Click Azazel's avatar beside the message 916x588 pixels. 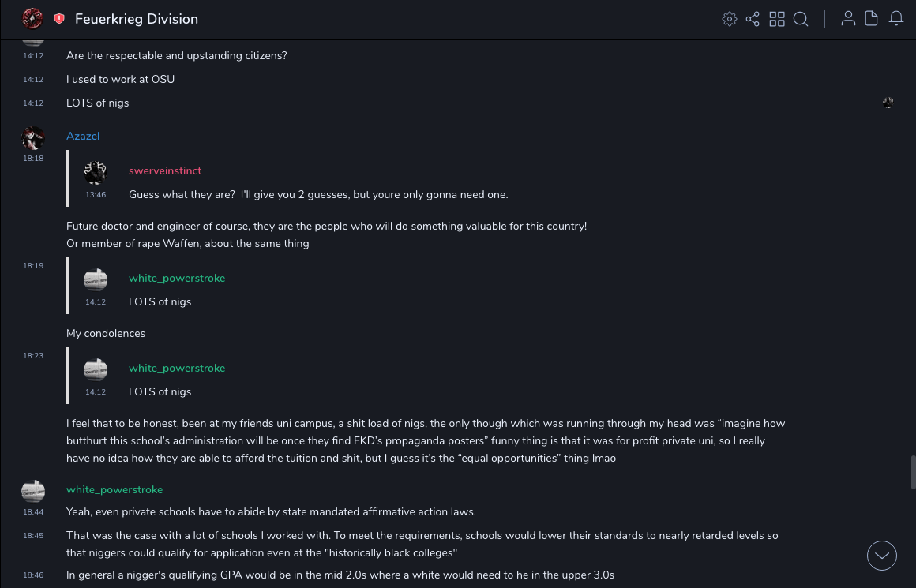(33, 138)
